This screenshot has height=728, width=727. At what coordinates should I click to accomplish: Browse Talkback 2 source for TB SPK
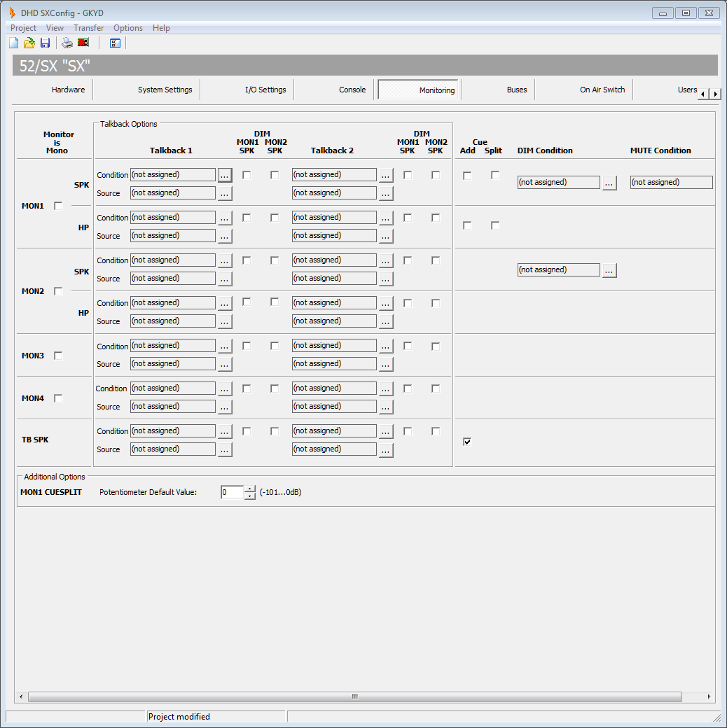point(386,449)
